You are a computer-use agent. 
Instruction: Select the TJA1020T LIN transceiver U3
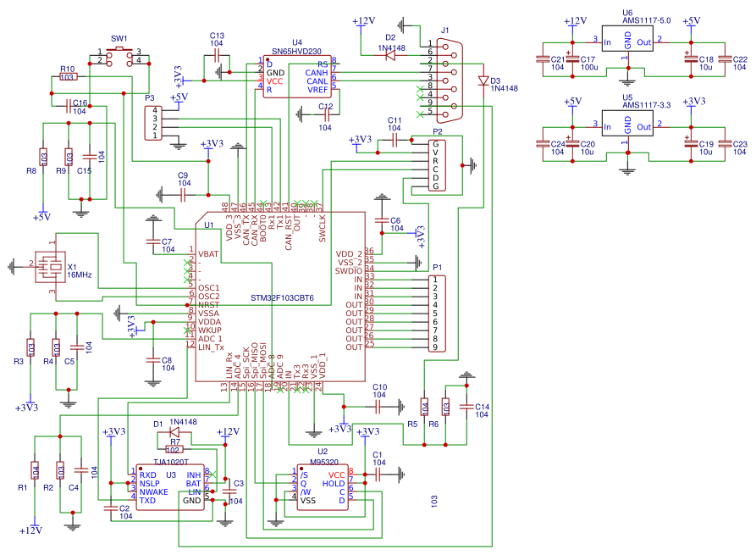[x=169, y=483]
